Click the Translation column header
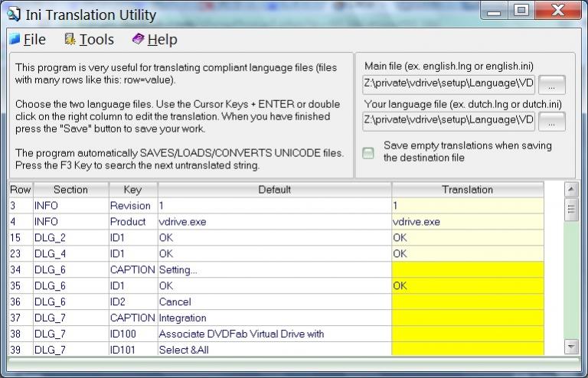Screen dimensions: 588x378 tap(467, 190)
